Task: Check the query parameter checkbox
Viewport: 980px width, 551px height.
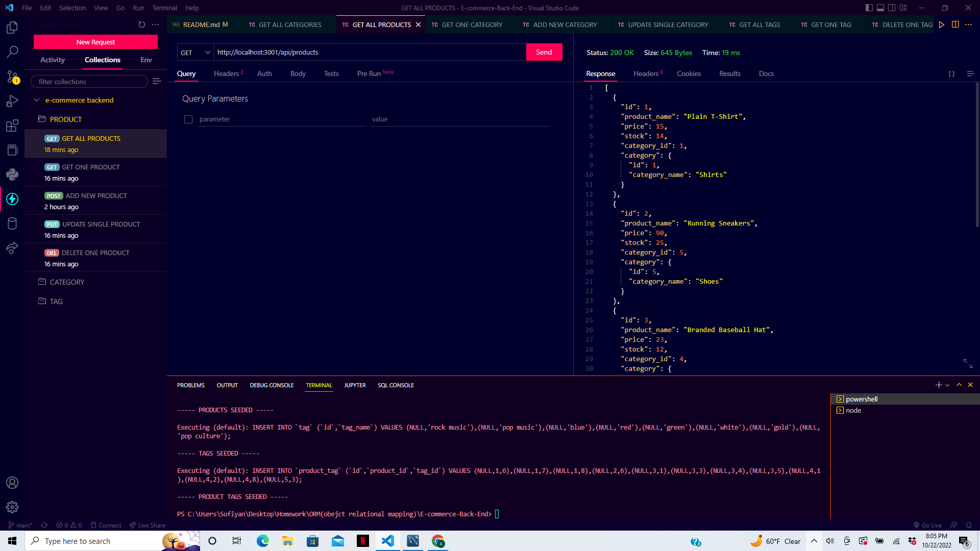Action: (x=188, y=119)
